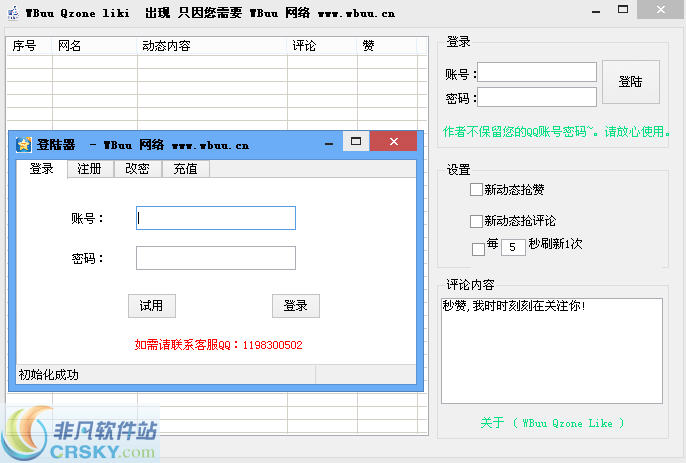
Task: Click the 序号 column header
Action: [29, 46]
